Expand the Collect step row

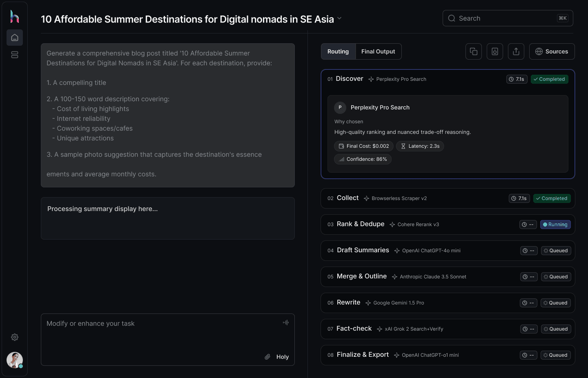[448, 198]
